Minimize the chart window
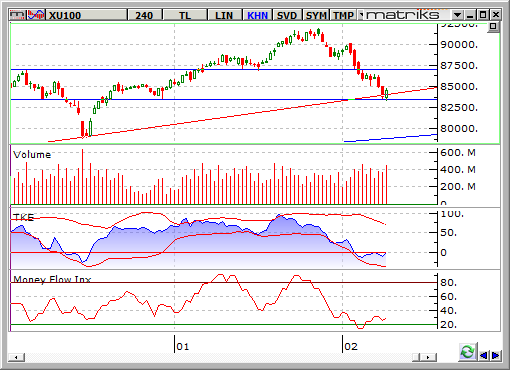 470,15
